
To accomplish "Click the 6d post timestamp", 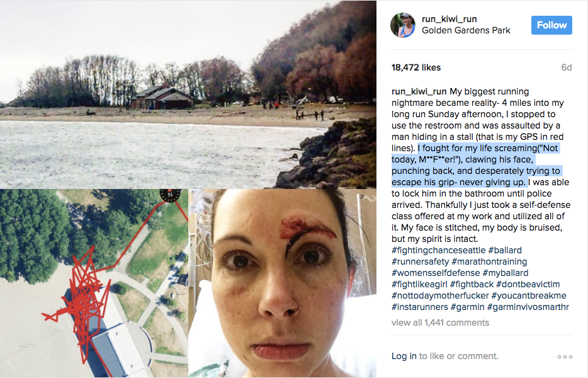I will click(566, 67).
